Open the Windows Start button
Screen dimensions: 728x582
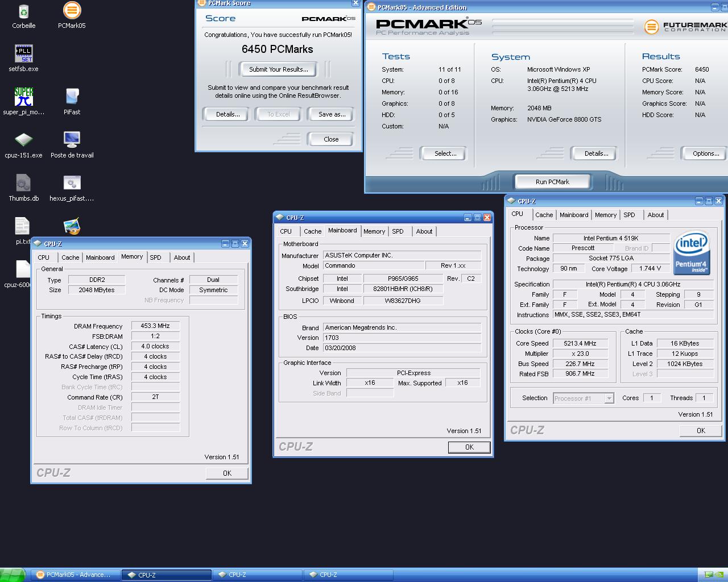point(13,575)
